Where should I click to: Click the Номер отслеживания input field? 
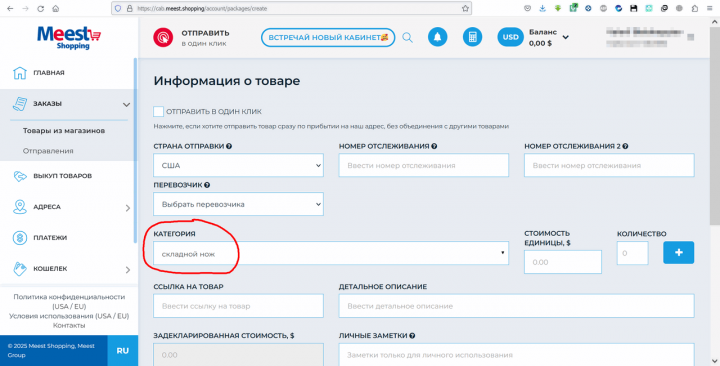[424, 165]
